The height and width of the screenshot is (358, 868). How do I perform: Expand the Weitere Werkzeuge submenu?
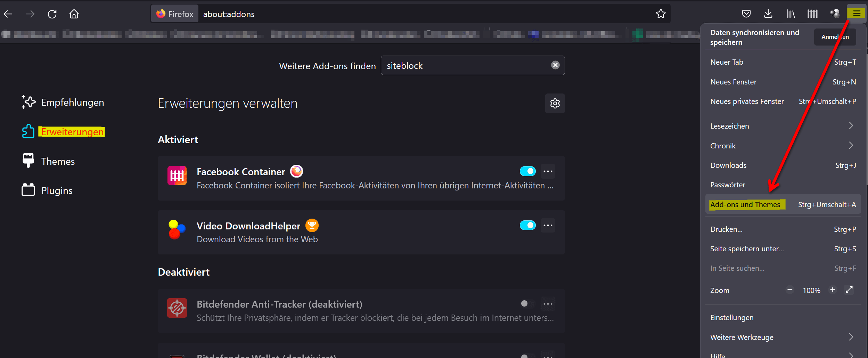pos(783,337)
